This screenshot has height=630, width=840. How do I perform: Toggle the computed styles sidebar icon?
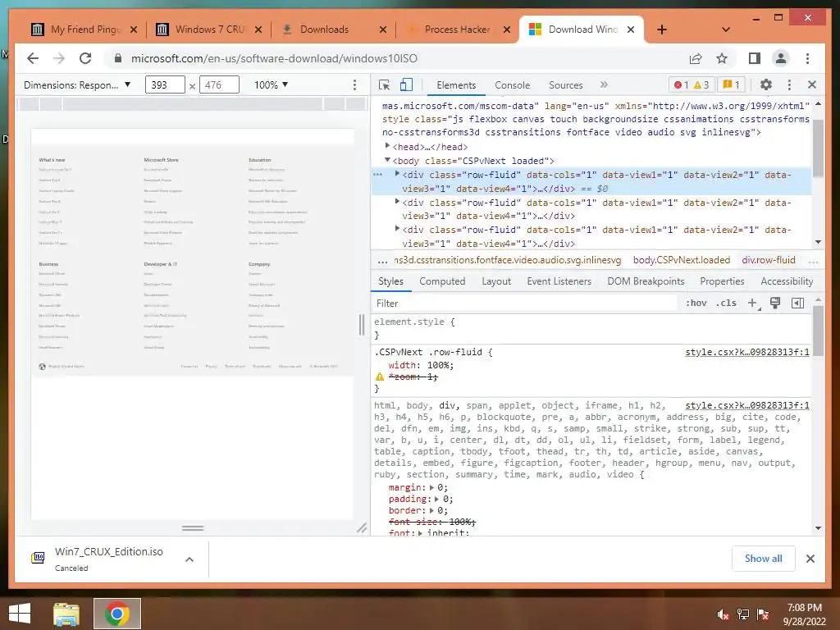[797, 304]
